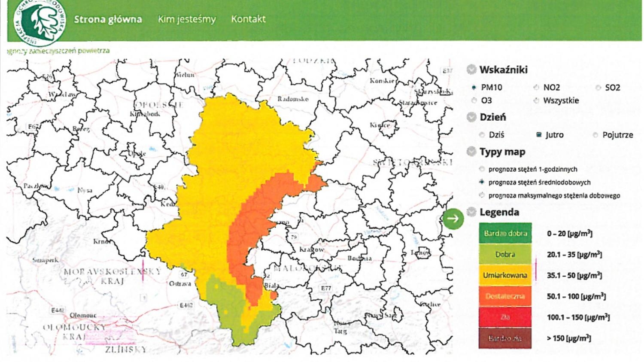Go to the Kontakt page
644x362 pixels.
[x=248, y=19]
